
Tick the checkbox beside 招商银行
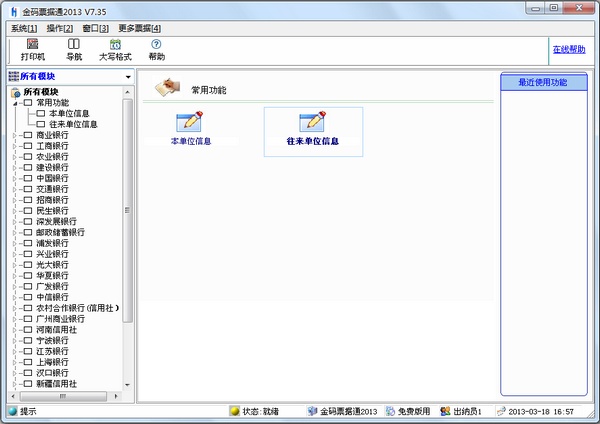click(27, 200)
